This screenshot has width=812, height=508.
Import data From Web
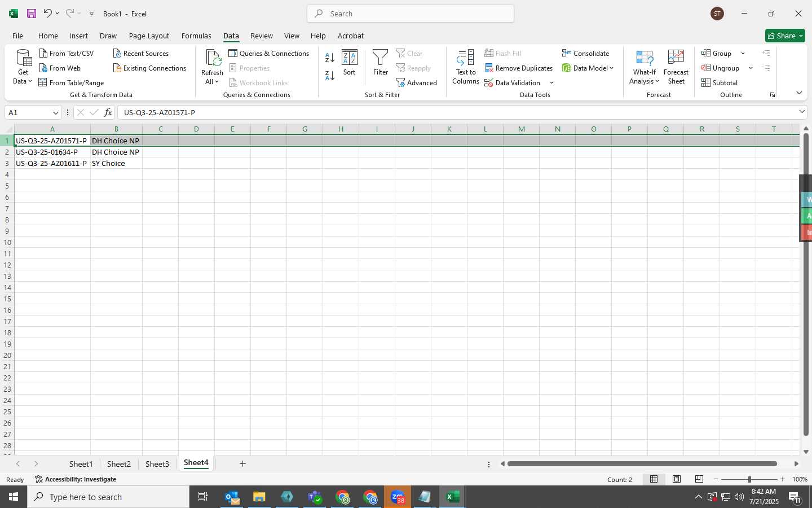(60, 68)
